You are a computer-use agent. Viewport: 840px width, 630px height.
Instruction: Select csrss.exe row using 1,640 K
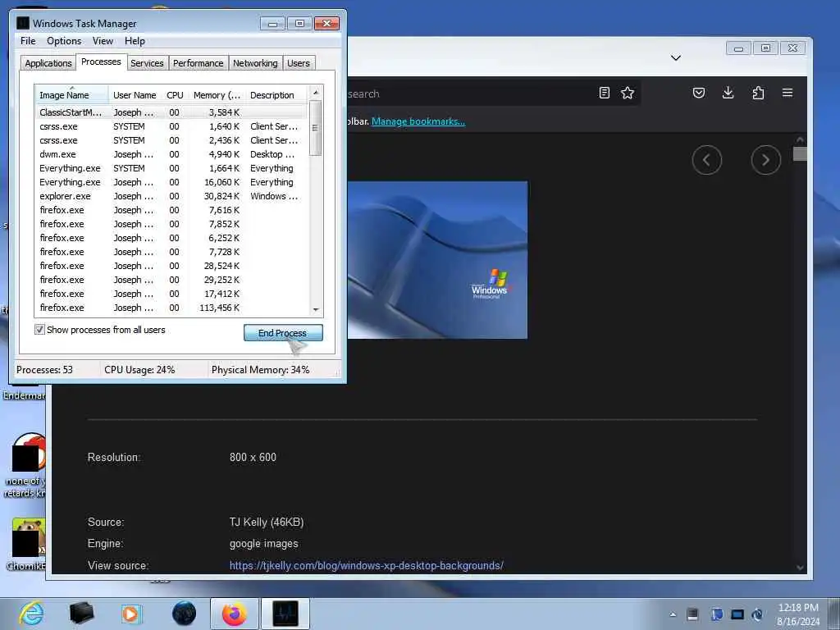pyautogui.click(x=171, y=126)
